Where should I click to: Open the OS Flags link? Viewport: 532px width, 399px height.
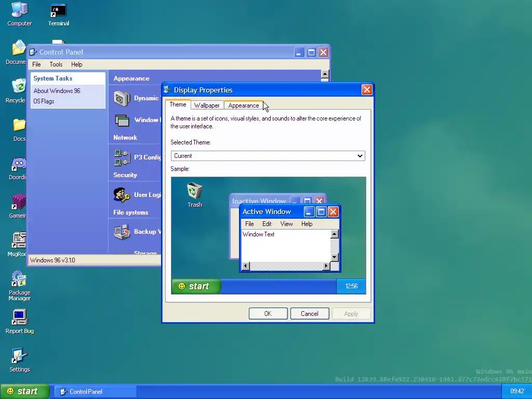click(x=44, y=101)
